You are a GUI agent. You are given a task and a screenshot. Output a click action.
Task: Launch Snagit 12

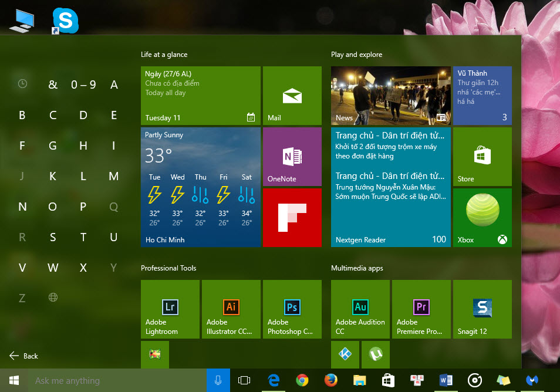pos(482,309)
